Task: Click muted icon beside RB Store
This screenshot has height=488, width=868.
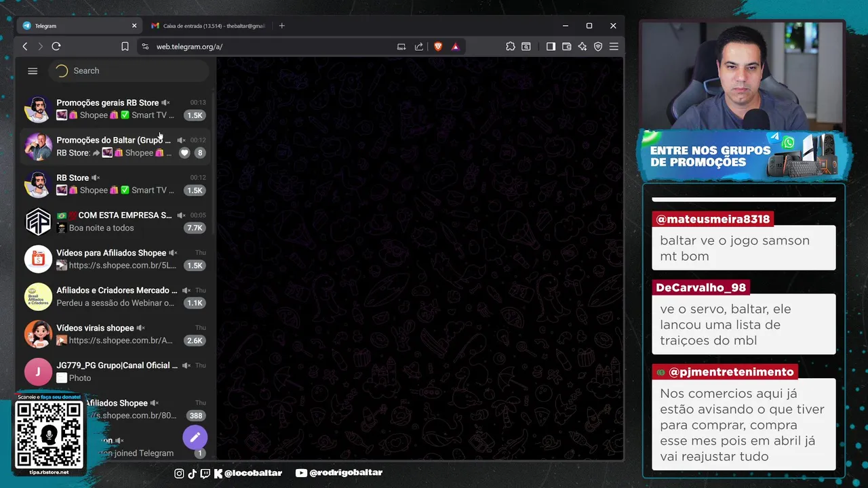Action: [x=96, y=178]
